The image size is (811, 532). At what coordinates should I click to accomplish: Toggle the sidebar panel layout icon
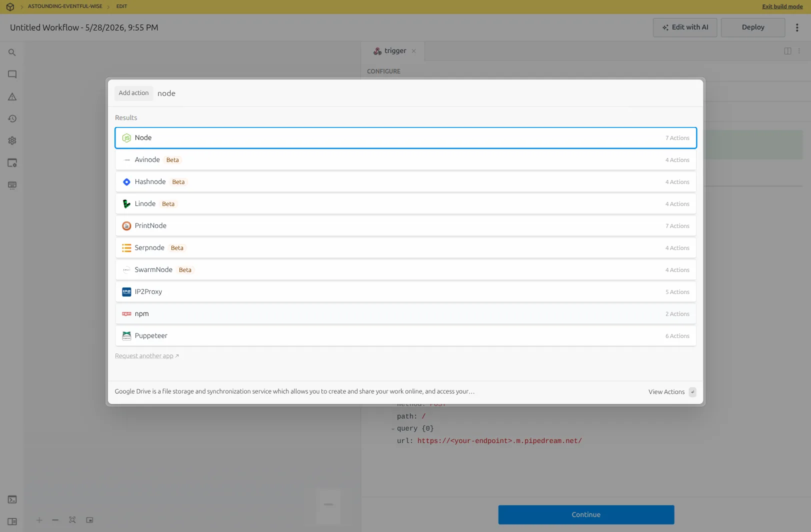(x=12, y=521)
